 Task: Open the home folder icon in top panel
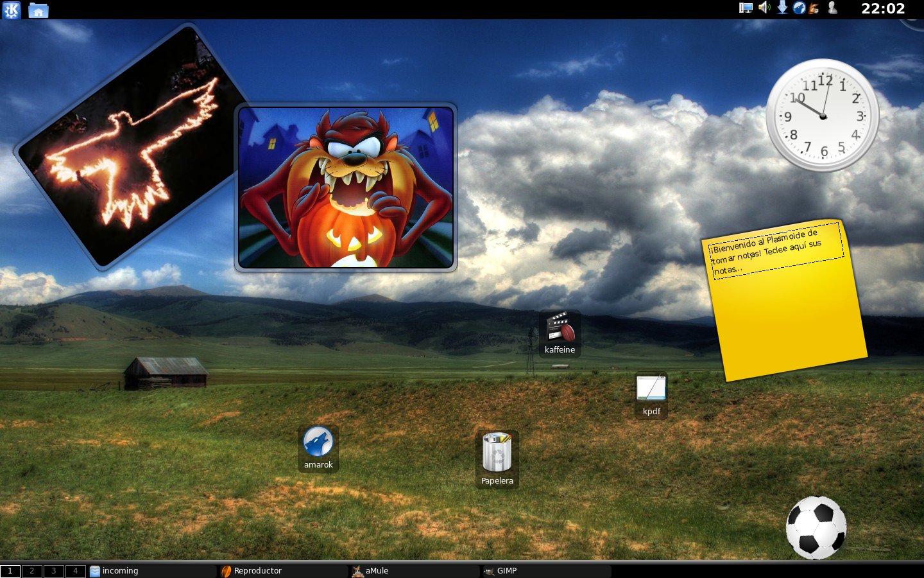(38, 10)
